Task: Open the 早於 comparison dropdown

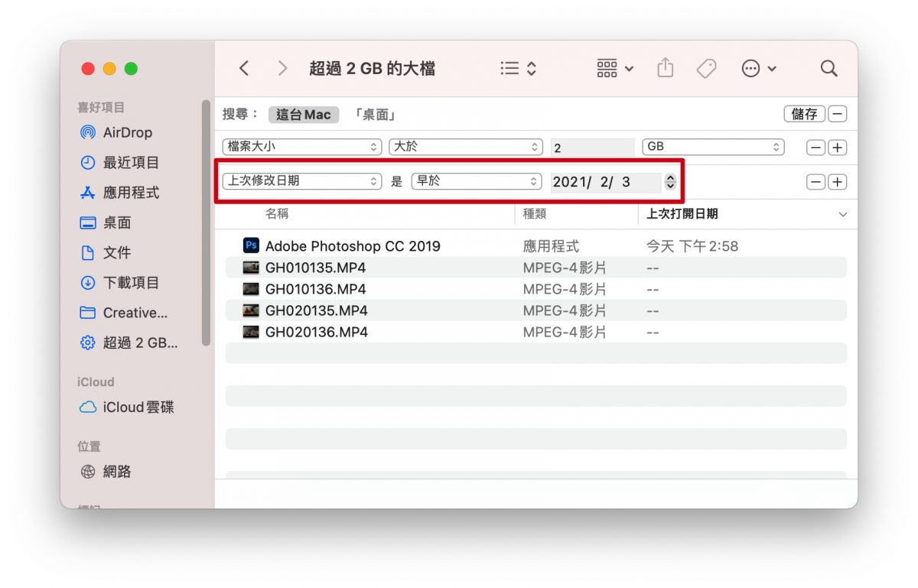Action: click(x=477, y=181)
